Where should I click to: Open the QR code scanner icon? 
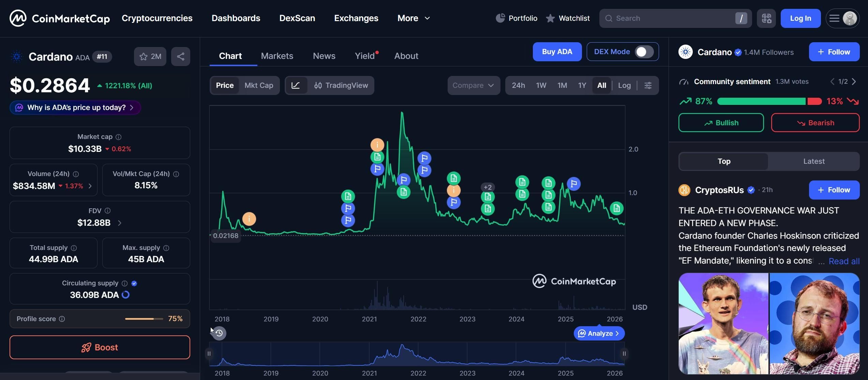[x=766, y=18]
